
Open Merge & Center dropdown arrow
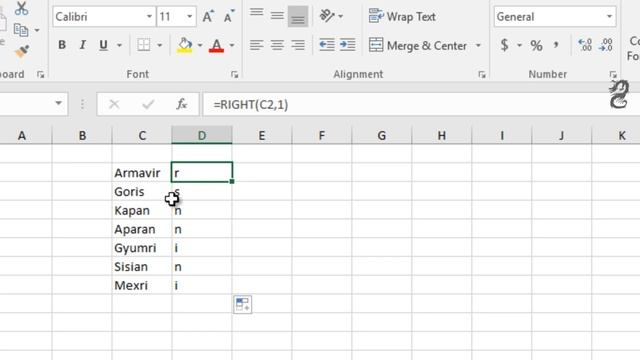[x=478, y=45]
